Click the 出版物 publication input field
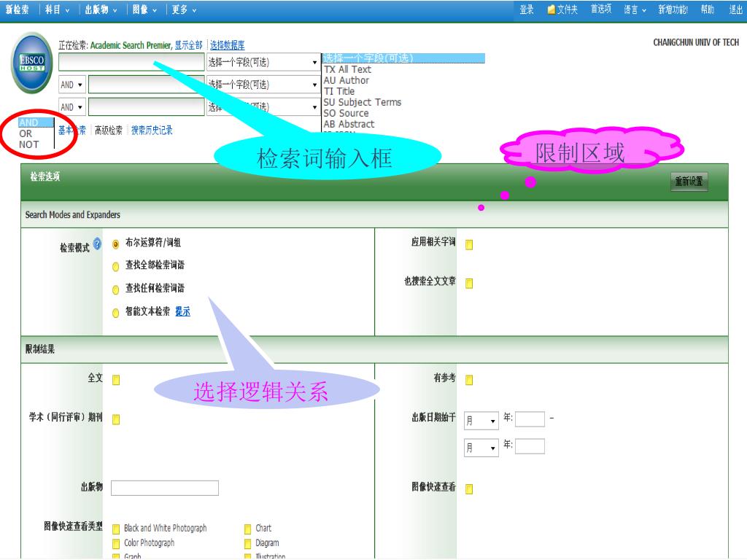Screen dimensions: 747x560 click(x=165, y=488)
